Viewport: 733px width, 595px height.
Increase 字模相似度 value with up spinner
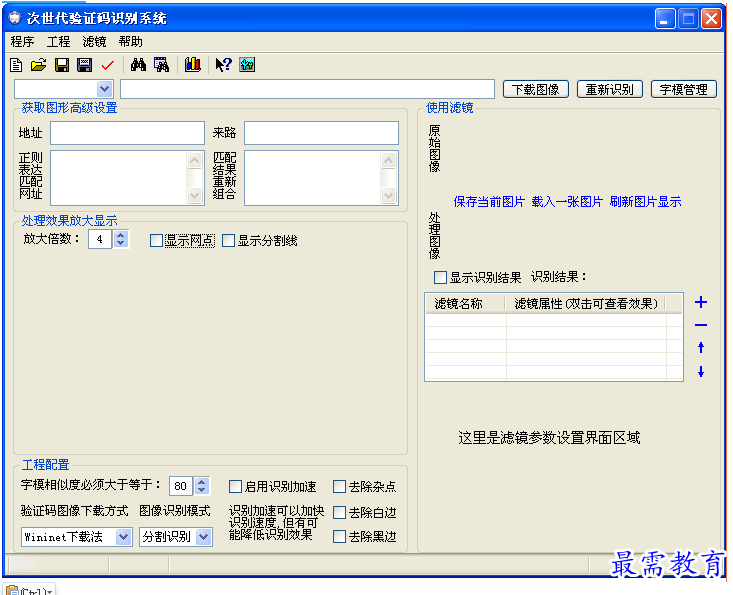[x=201, y=482]
